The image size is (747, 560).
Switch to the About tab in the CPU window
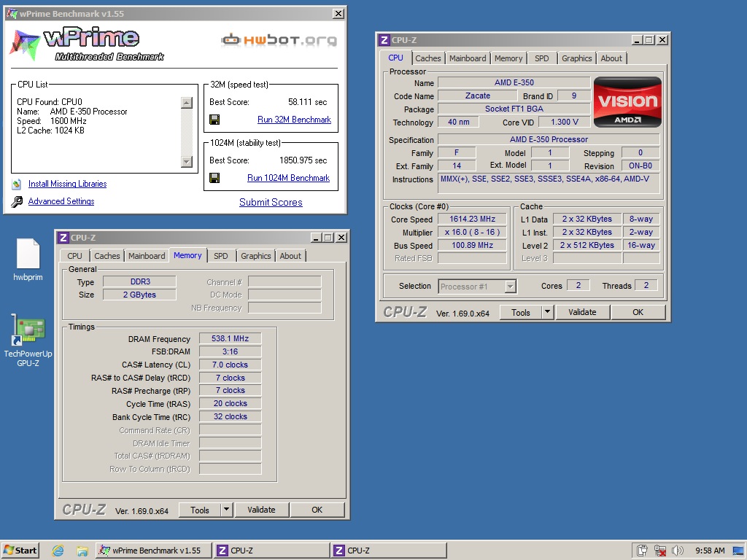(x=611, y=58)
